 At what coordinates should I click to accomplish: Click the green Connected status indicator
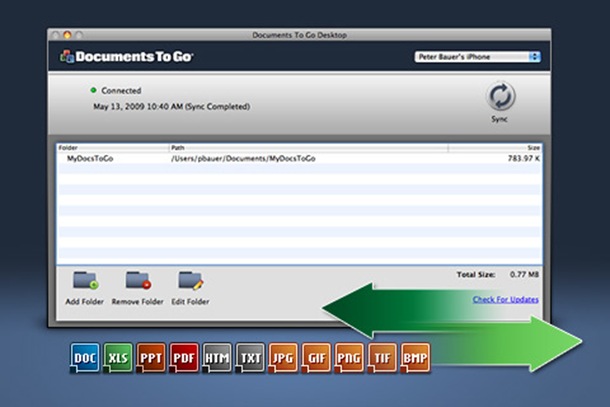(x=93, y=90)
